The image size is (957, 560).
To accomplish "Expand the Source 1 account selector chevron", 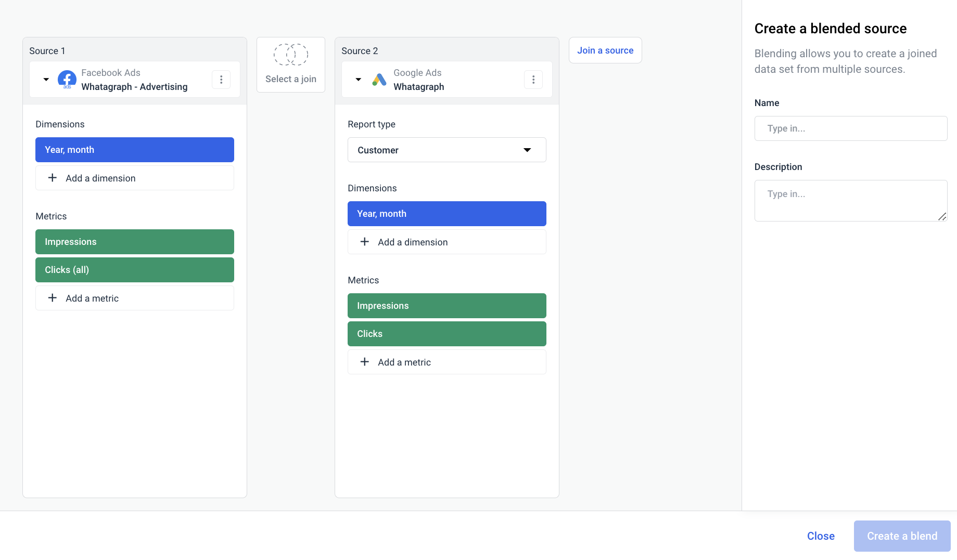I will (x=46, y=79).
